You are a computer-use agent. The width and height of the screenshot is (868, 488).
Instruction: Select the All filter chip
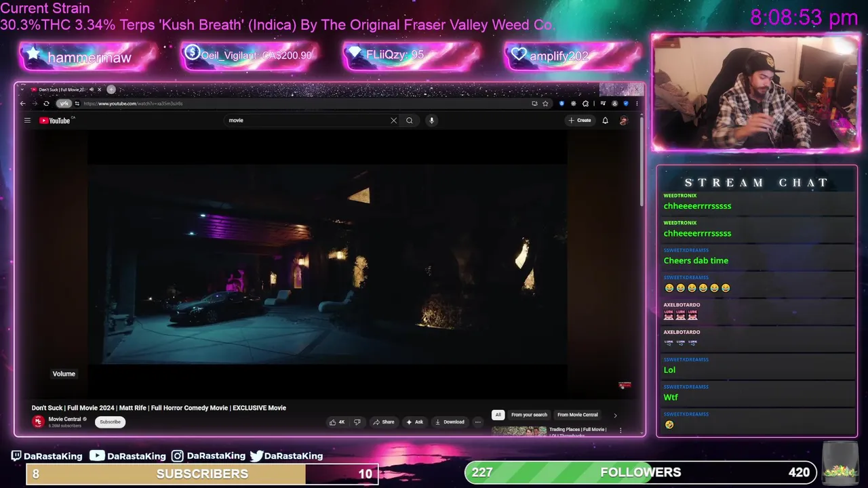click(x=498, y=415)
